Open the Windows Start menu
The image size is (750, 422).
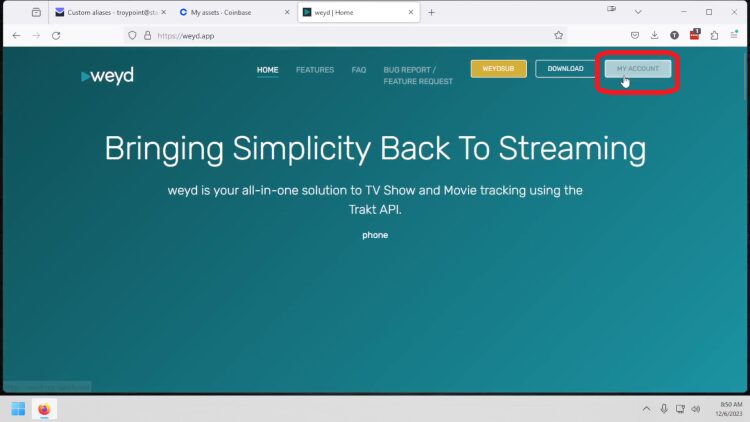[x=18, y=409]
